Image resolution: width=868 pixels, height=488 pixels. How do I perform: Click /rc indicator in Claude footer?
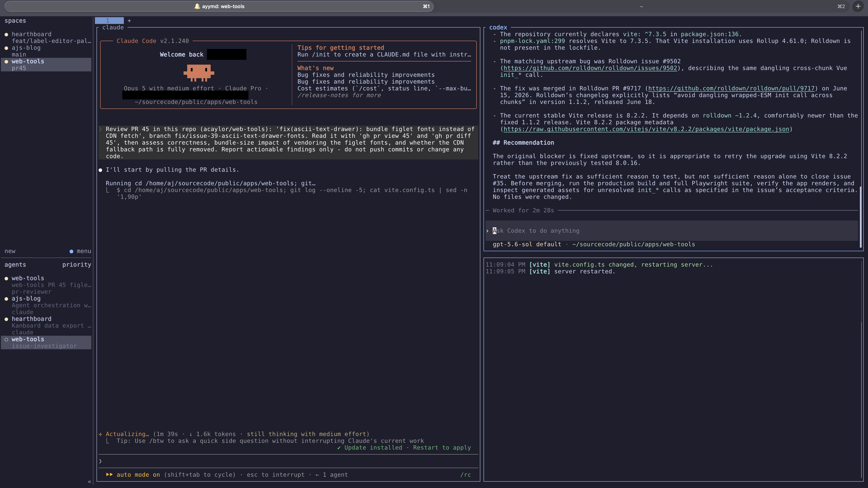click(465, 475)
